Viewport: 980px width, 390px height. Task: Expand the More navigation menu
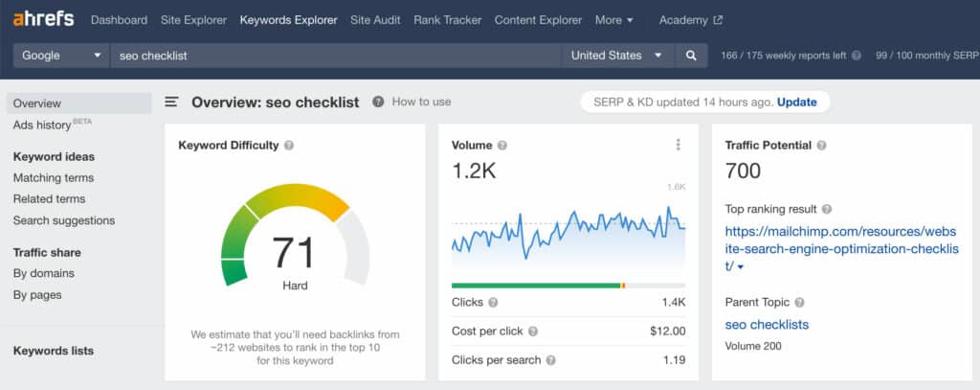pyautogui.click(x=613, y=20)
